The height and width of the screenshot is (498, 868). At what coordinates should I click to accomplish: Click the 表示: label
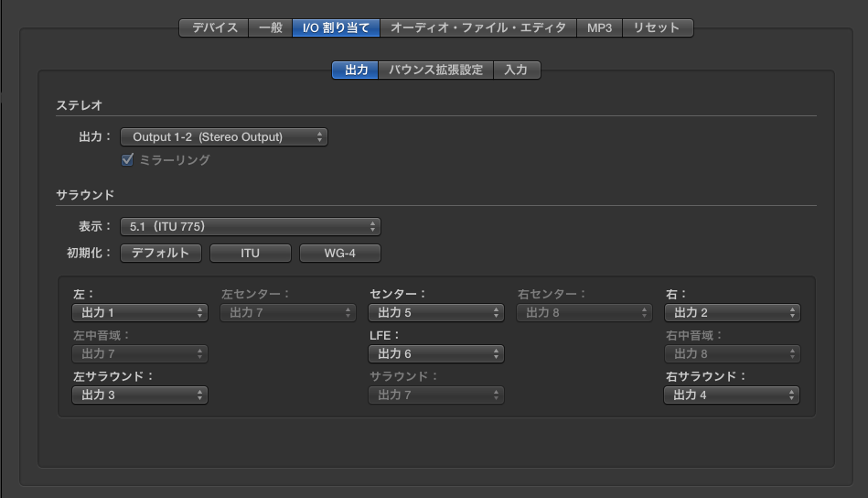[94, 226]
